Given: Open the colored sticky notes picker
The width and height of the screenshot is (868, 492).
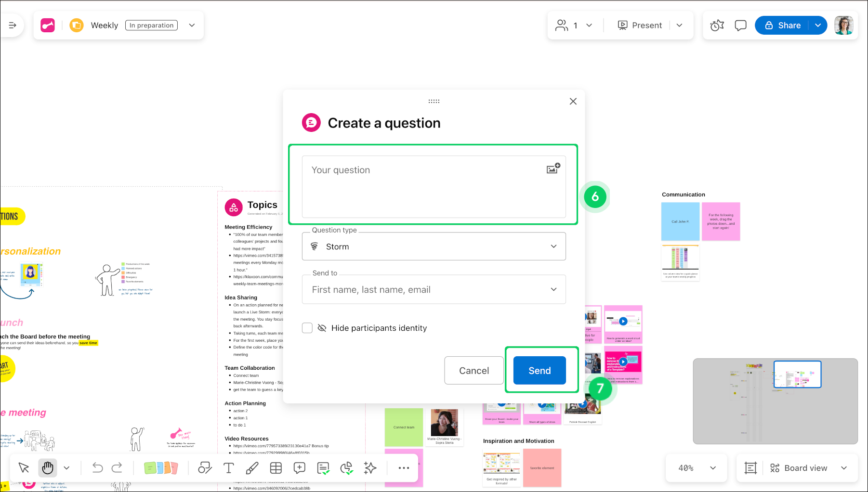Looking at the screenshot, I should pos(161,468).
